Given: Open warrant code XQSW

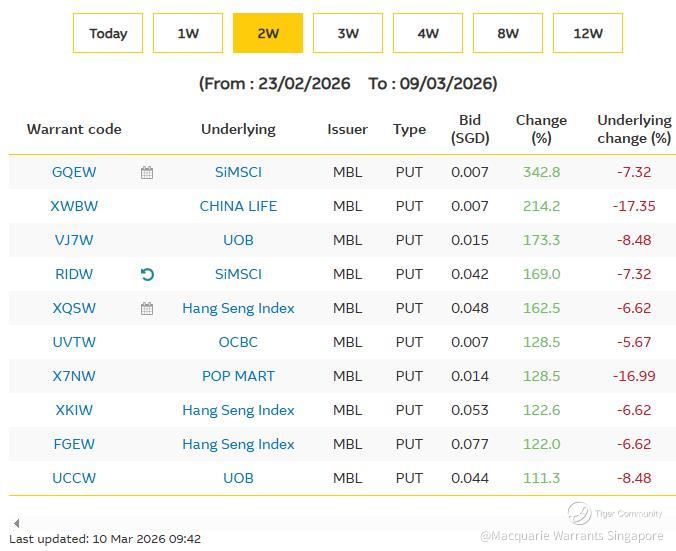Looking at the screenshot, I should pos(74,308).
